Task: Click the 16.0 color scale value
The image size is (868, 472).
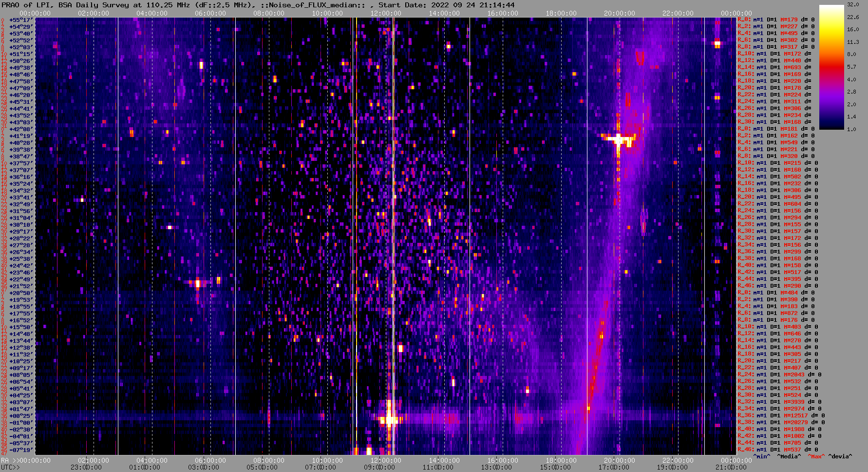Action: [x=853, y=29]
